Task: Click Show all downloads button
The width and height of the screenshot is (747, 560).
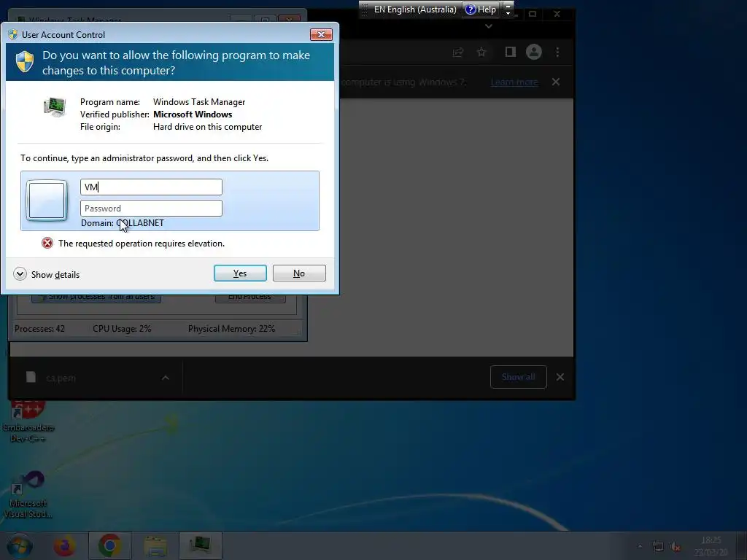Action: [519, 377]
